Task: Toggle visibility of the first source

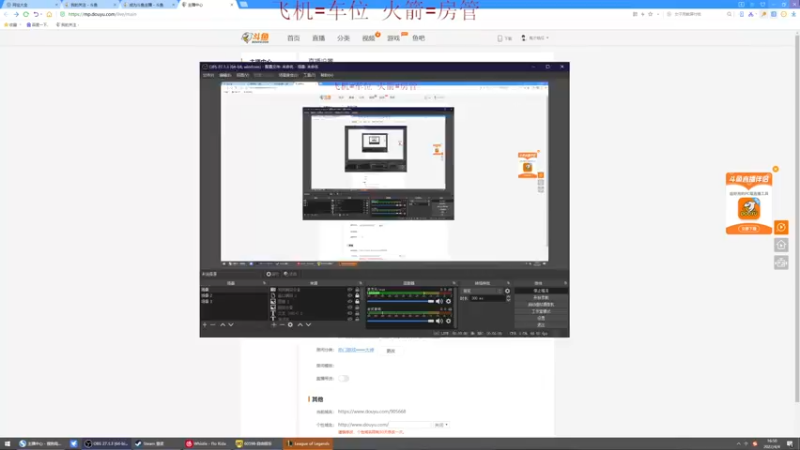Action: pos(350,290)
